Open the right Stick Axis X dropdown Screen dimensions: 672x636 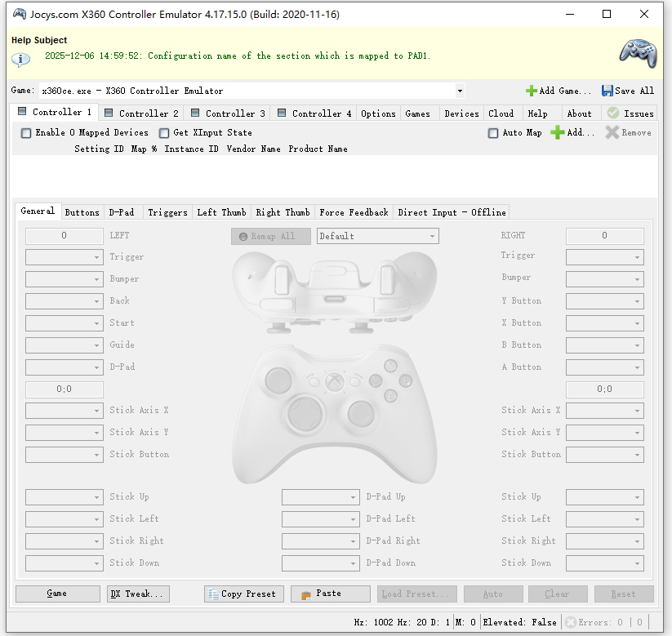click(605, 411)
